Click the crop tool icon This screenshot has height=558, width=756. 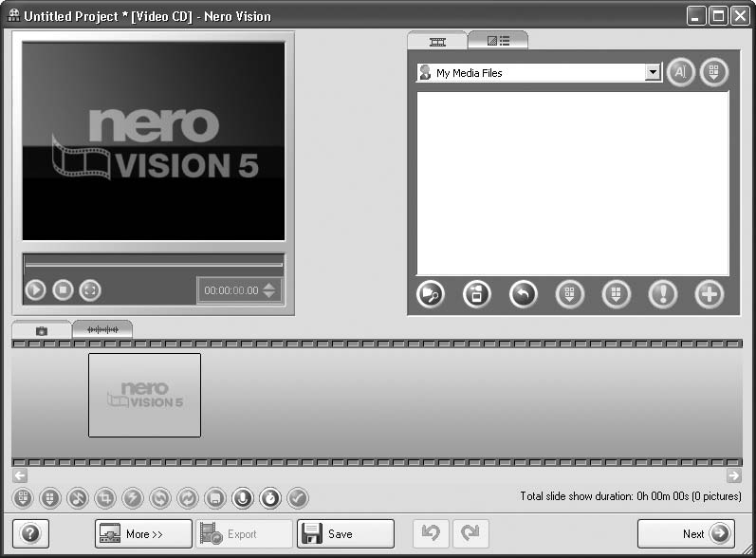point(105,497)
